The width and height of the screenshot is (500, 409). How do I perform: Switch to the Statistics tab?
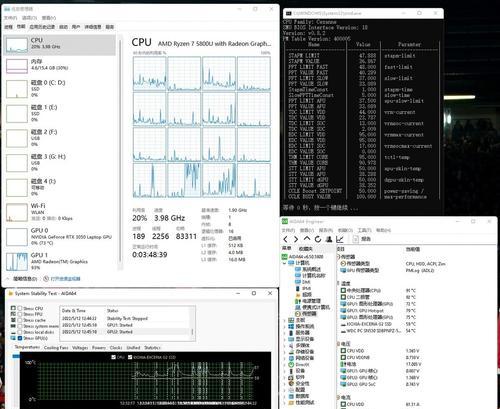click(x=152, y=347)
